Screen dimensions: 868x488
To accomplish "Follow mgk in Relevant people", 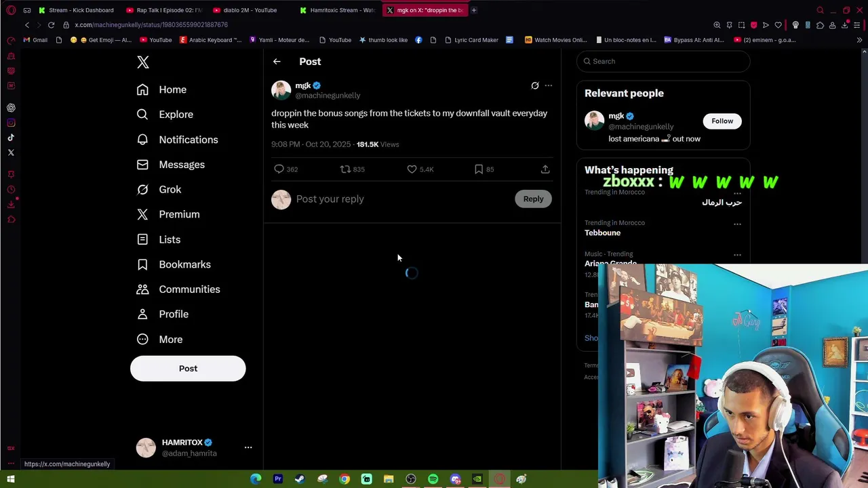I will pyautogui.click(x=722, y=121).
